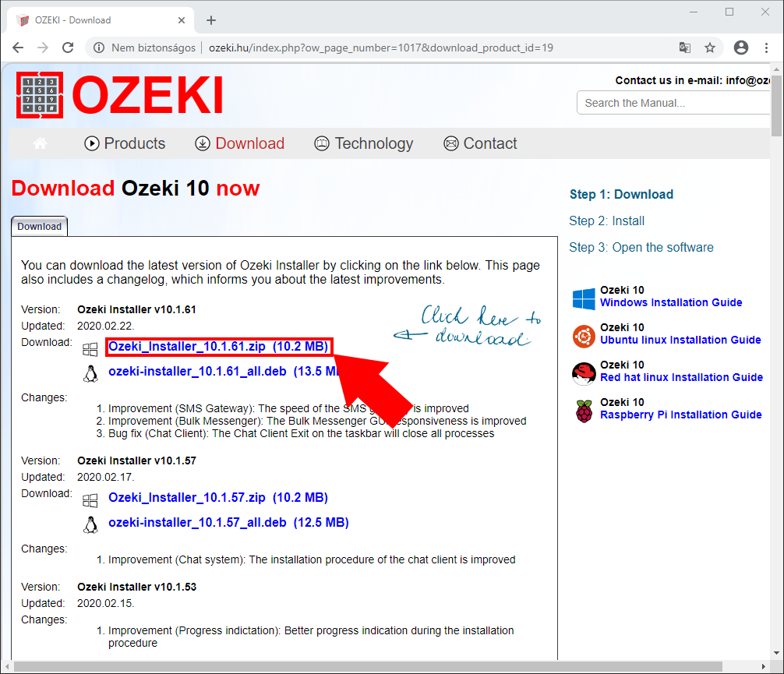Open Chrome three-dot menu
This screenshot has width=784, height=674.
pyautogui.click(x=766, y=48)
